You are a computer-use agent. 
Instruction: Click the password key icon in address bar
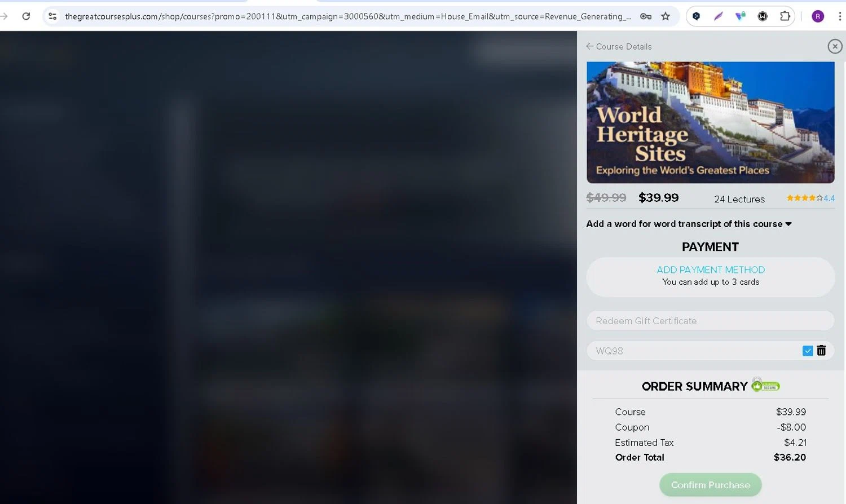coord(646,16)
